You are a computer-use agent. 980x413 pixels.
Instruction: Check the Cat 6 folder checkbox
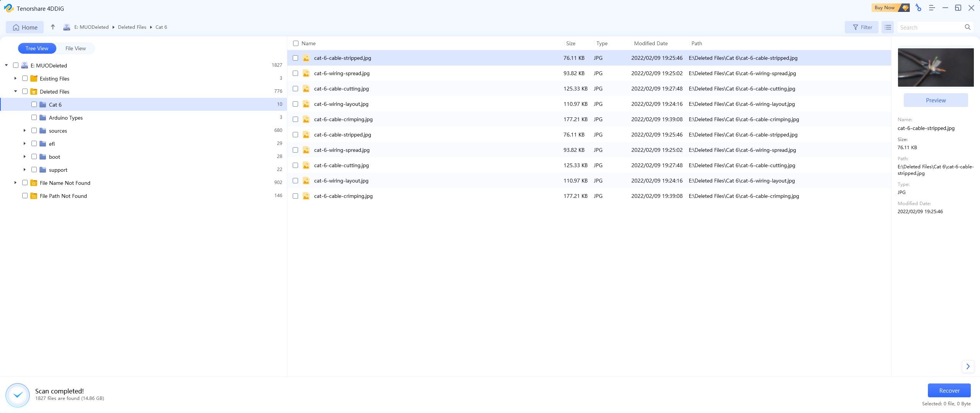pyautogui.click(x=34, y=104)
